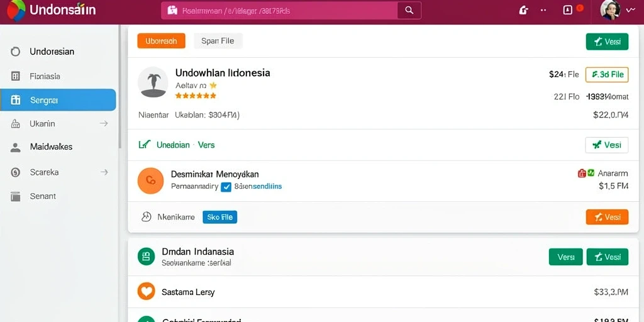This screenshot has width=644, height=322.
Task: Open Scareka in the sidebar
Action: pyautogui.click(x=44, y=172)
